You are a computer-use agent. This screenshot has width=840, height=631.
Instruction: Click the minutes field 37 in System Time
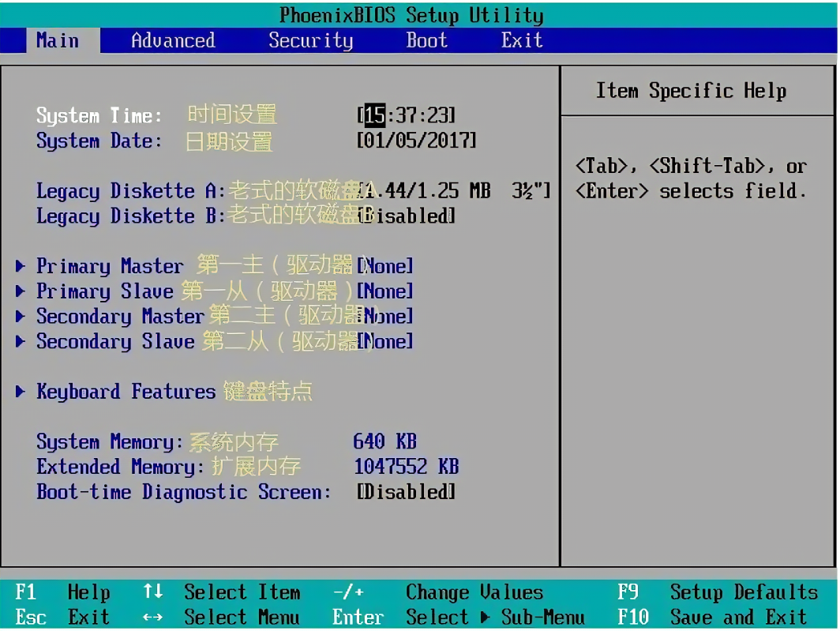(x=406, y=115)
